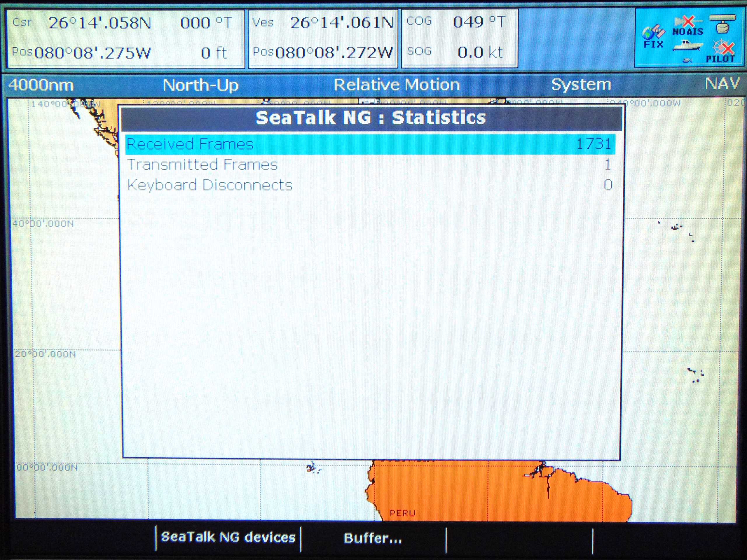The image size is (747, 560).
Task: Select the Transmitted Frames row
Action: (370, 165)
